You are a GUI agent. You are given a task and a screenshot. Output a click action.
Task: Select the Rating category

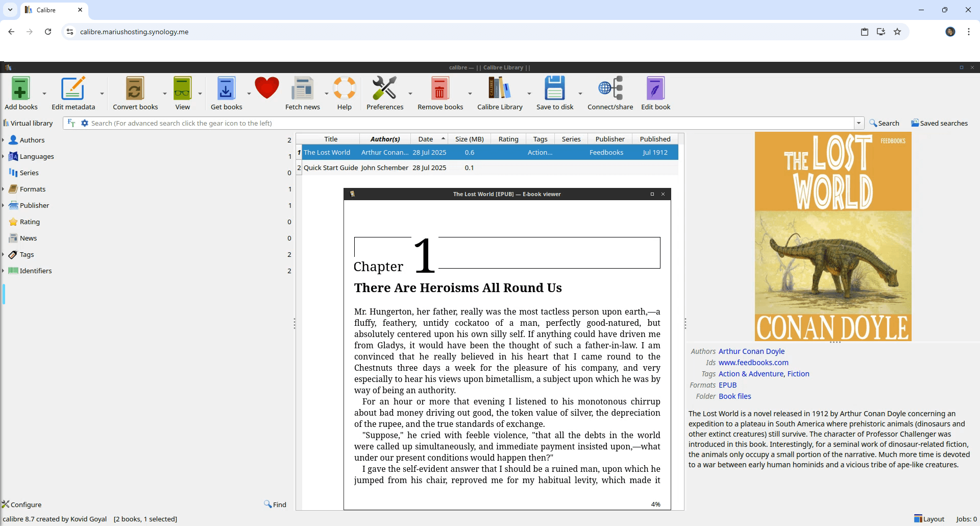click(30, 222)
